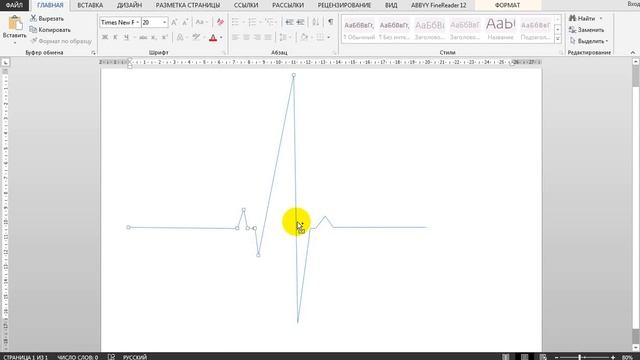Click the РУССКИЙ language indicator
The height and width of the screenshot is (360, 640).
pos(135,357)
